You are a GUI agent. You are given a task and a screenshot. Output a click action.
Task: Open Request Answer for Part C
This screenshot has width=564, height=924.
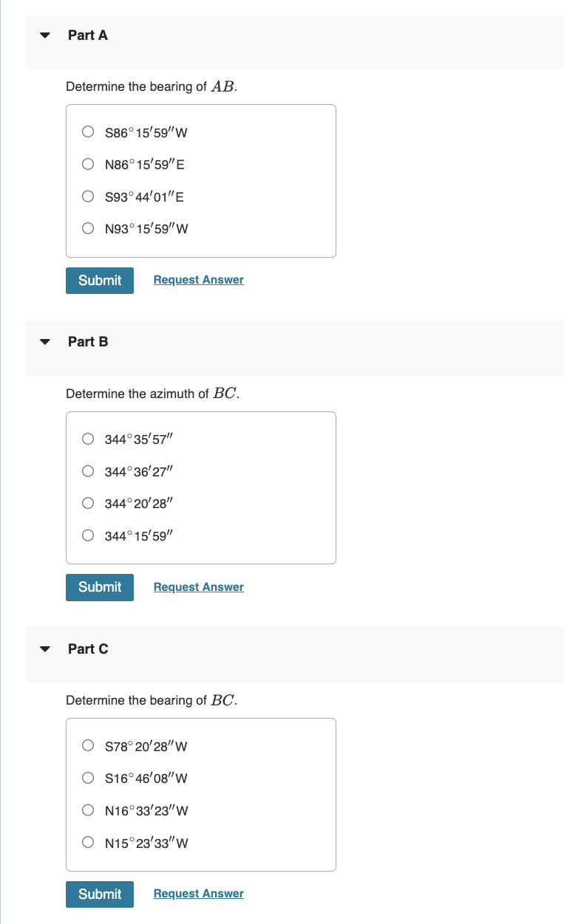[x=198, y=893]
